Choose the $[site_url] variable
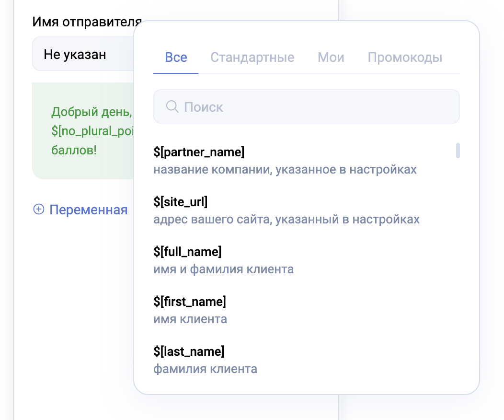Viewport: 504px width, 420px height. (x=181, y=202)
